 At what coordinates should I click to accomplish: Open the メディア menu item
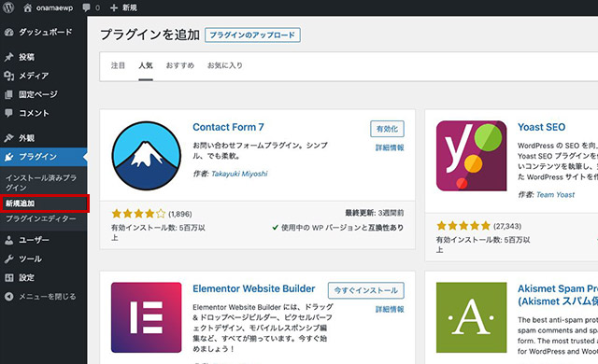point(44,76)
